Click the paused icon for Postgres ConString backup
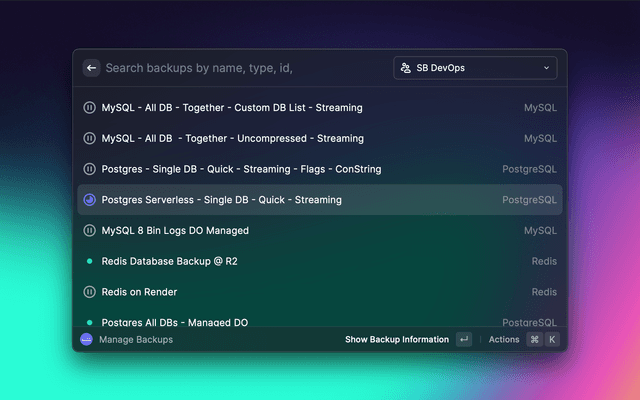 [x=89, y=169]
